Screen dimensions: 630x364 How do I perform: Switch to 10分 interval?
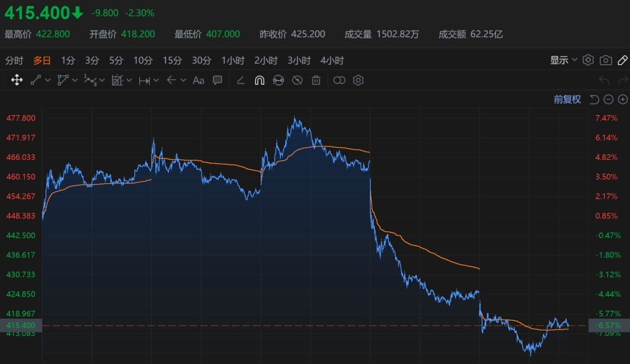(143, 61)
